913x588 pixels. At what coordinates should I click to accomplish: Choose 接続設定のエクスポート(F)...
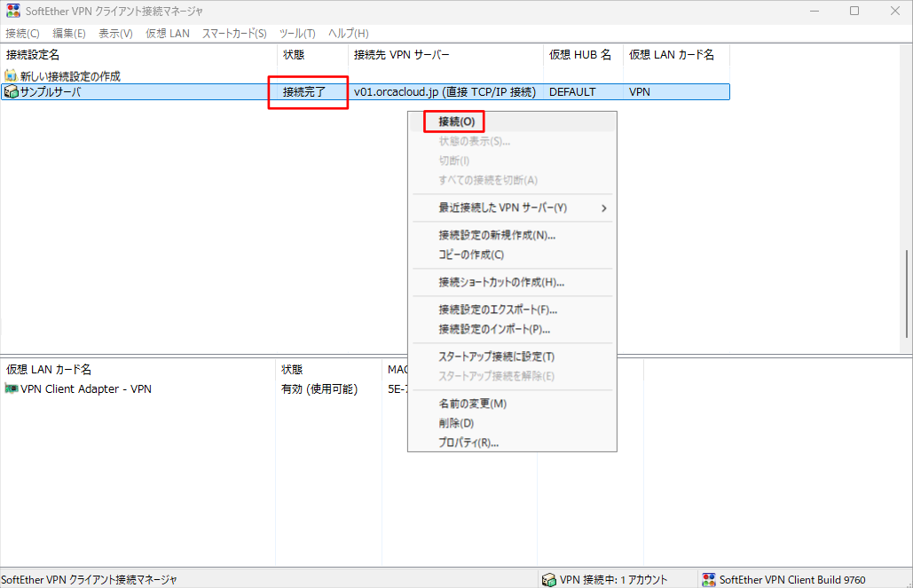pyautogui.click(x=498, y=310)
